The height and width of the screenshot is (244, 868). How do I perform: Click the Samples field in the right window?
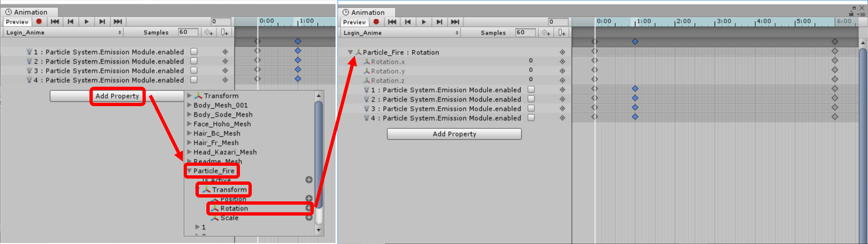[x=525, y=32]
